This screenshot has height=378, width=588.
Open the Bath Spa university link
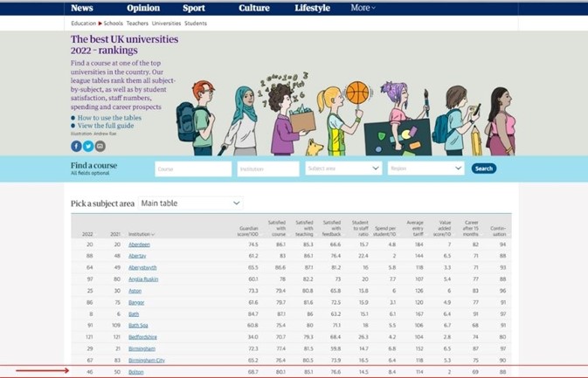pos(138,325)
